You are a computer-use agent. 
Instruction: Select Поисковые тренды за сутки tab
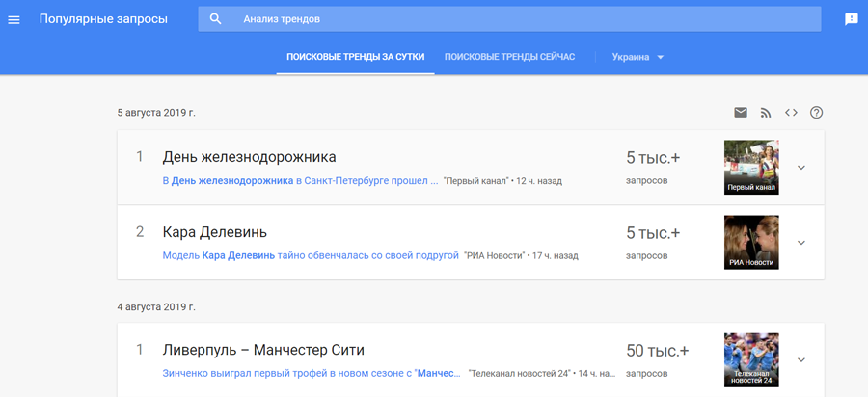pos(355,57)
